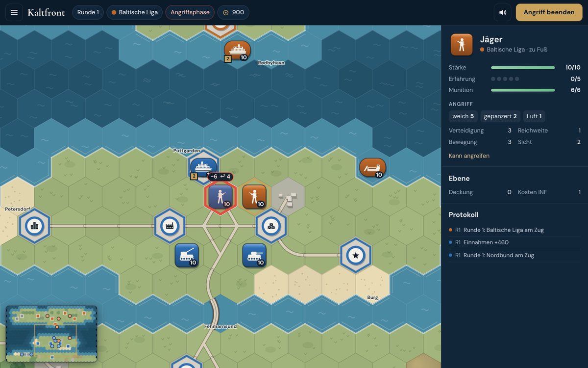Click the Angriffsphase phase pill

tap(190, 12)
